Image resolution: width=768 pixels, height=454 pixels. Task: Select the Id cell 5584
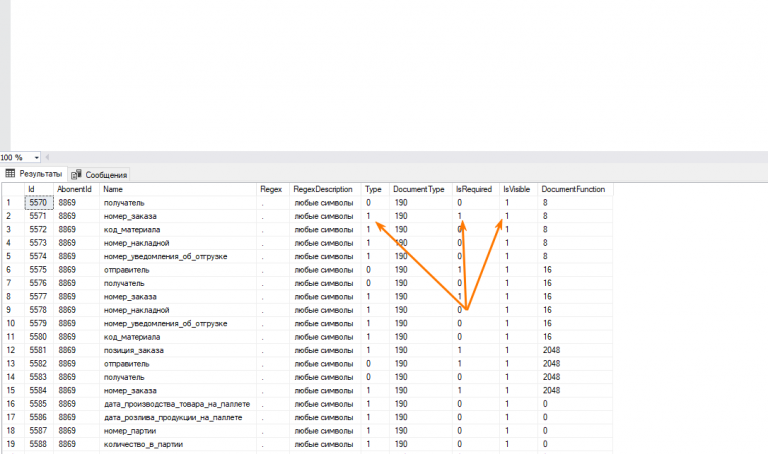pos(39,390)
